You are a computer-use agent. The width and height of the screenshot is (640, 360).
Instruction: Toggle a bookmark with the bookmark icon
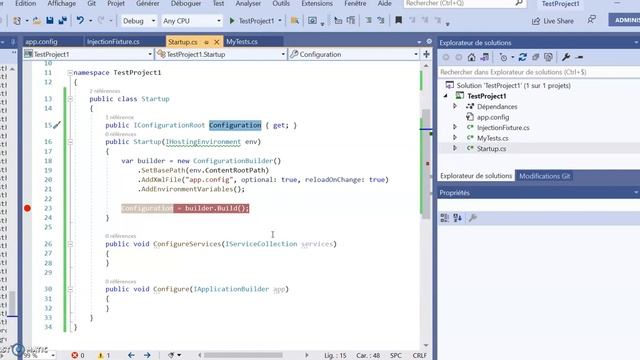(x=398, y=20)
